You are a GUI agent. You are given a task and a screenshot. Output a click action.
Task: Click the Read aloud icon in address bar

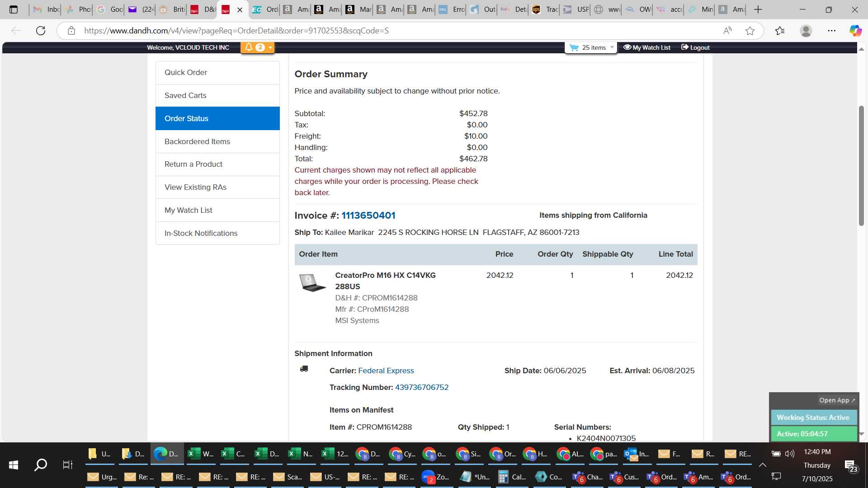pos(727,31)
